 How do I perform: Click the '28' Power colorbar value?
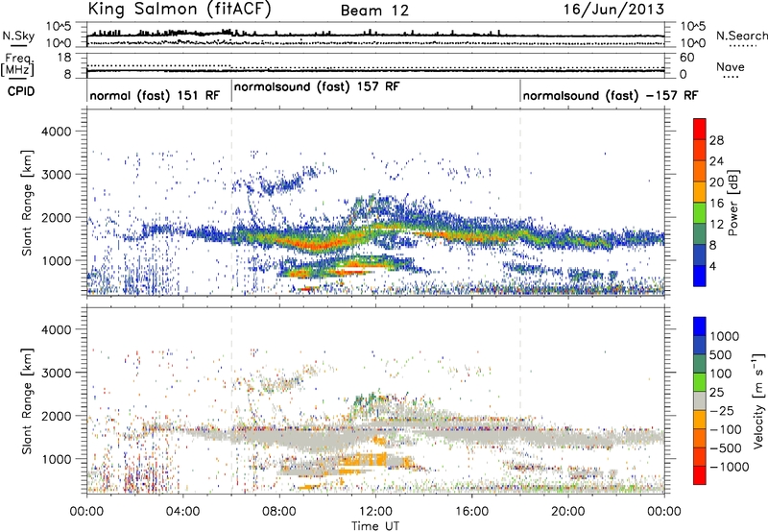[716, 140]
